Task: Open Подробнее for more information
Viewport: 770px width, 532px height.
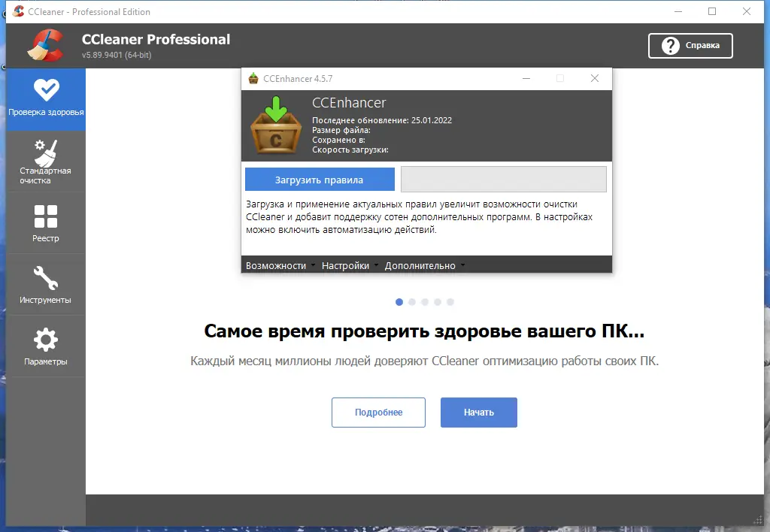Action: click(x=378, y=412)
